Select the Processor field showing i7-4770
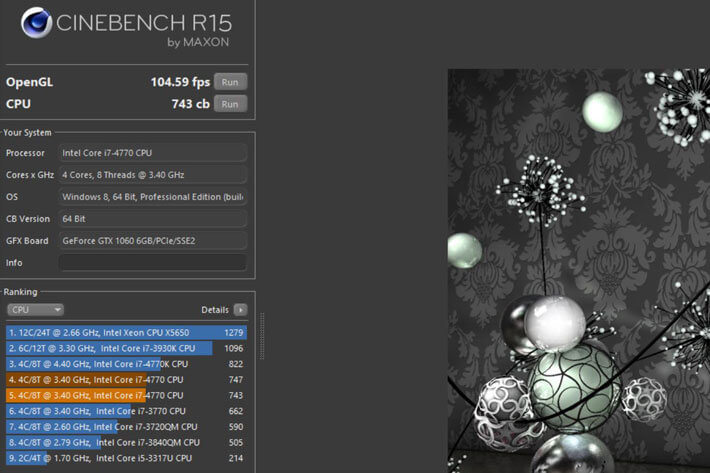710x473 pixels. (152, 153)
